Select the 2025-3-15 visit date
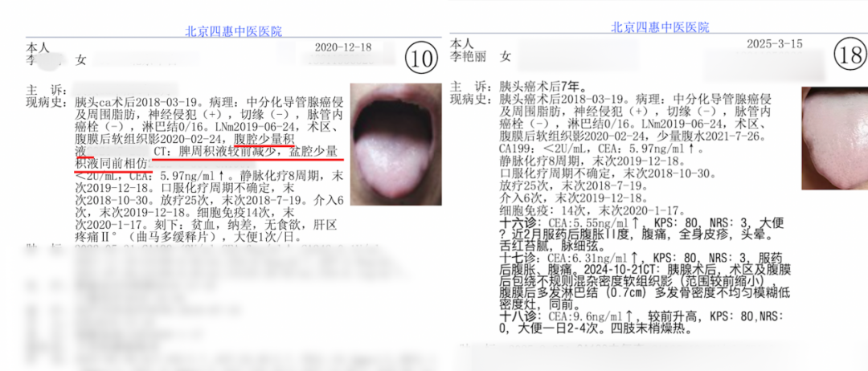Viewport: 868px width, 371px height. [x=775, y=43]
